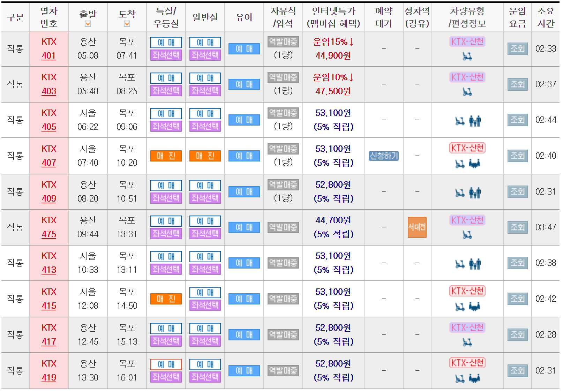Viewport: 563px width, 392px height.
Task: Click the 역발매중 badge for KTX 413
Action: click(x=283, y=263)
